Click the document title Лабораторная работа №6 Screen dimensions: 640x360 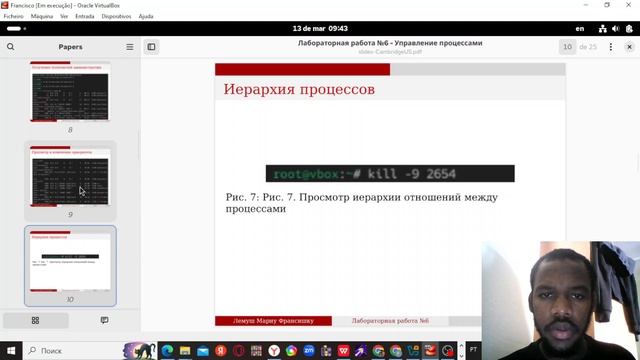[x=390, y=43]
